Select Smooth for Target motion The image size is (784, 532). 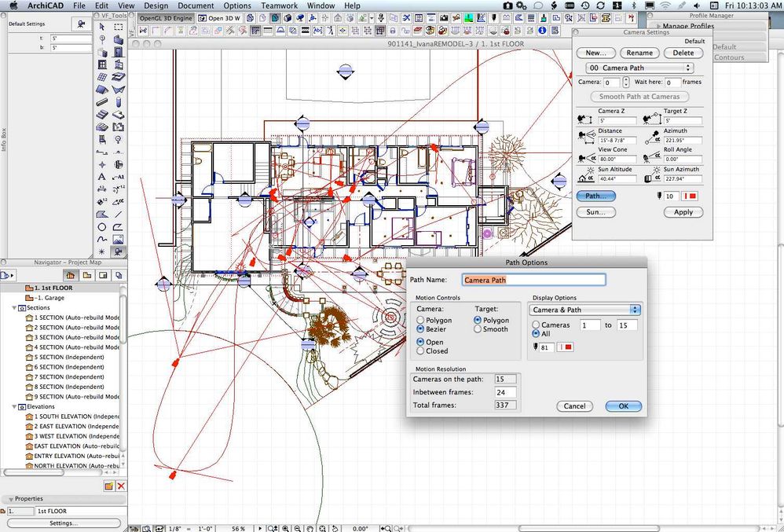point(478,329)
